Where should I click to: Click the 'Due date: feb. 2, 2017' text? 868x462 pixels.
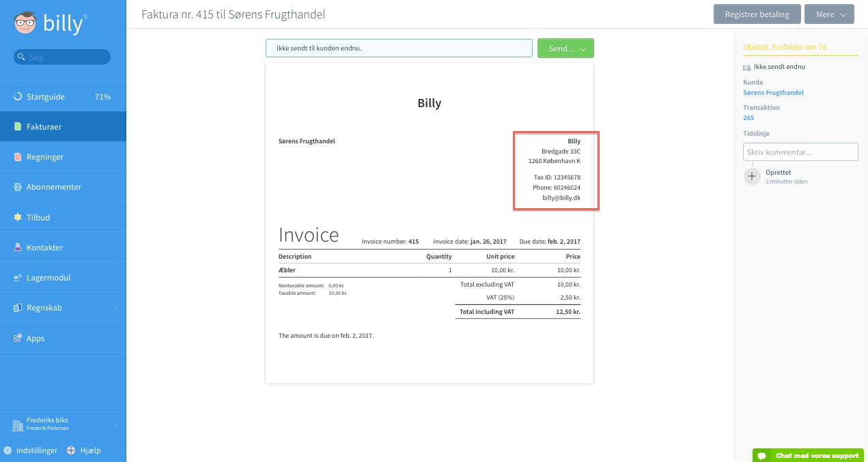(x=550, y=242)
